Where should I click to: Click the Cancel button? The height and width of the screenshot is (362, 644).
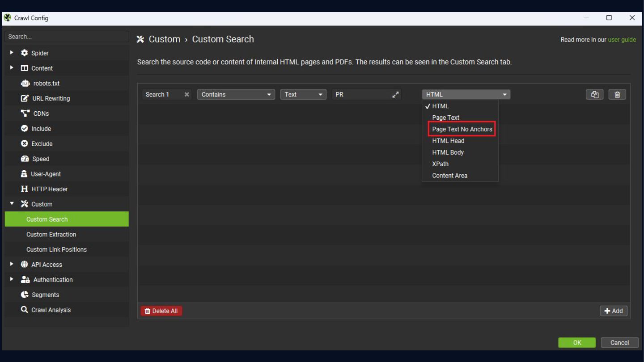[619, 343]
